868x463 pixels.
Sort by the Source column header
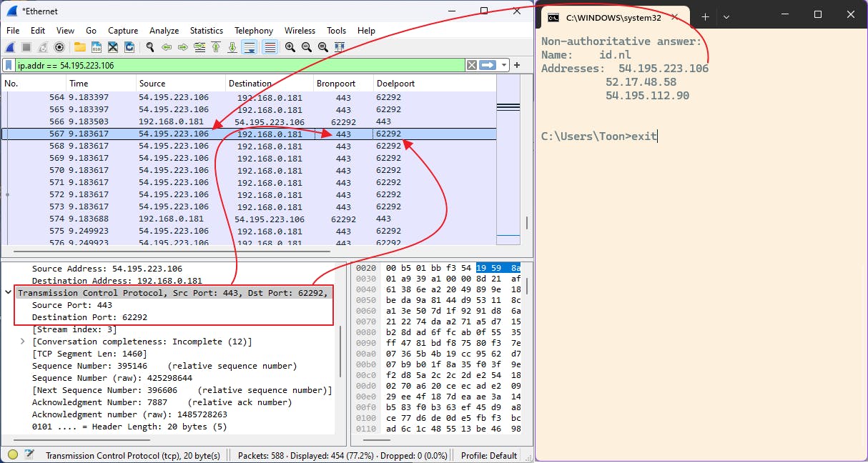point(181,84)
